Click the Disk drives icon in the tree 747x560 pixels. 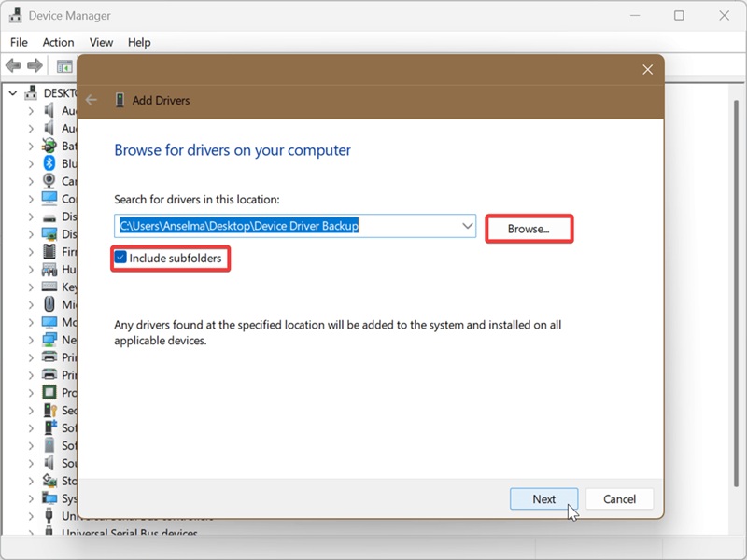pyautogui.click(x=49, y=218)
